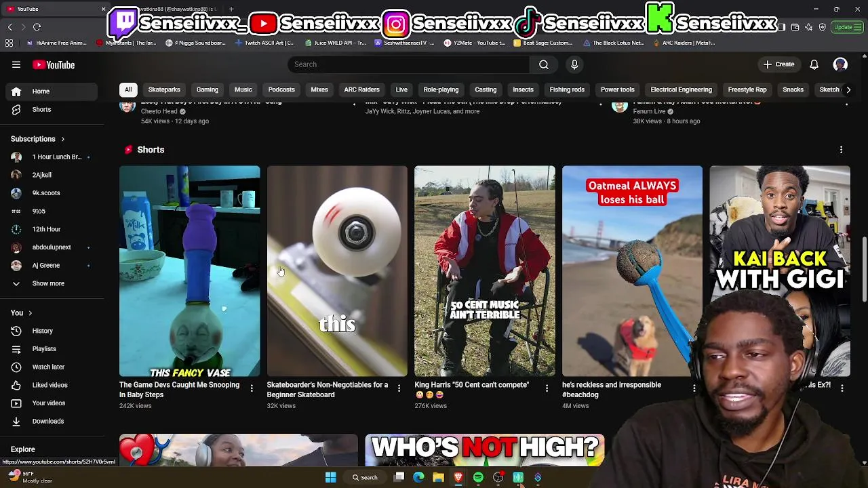Go to Home in the sidebar

[x=53, y=91]
